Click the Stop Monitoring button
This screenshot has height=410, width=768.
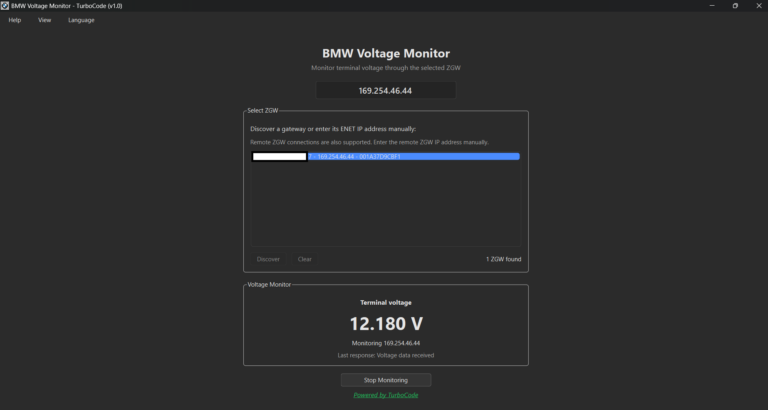tap(386, 380)
